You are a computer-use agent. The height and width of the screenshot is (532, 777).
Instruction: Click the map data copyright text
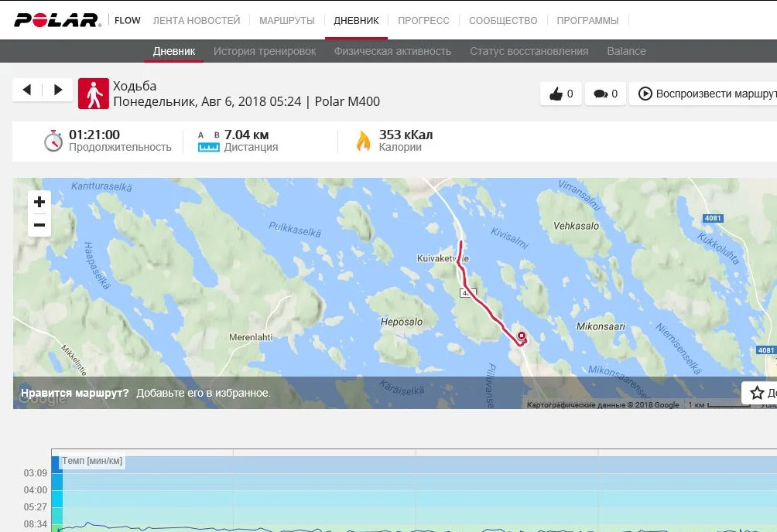603,404
